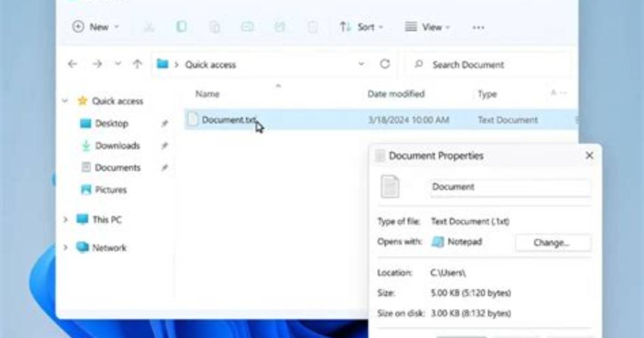The width and height of the screenshot is (644, 338).
Task: Click the large document icon in Properties
Action: click(390, 186)
